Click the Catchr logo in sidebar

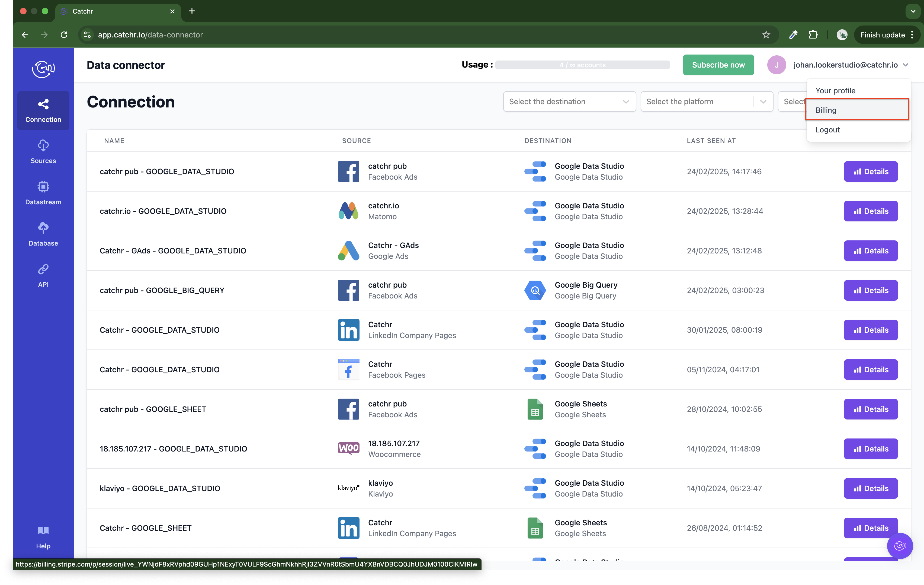pos(43,69)
